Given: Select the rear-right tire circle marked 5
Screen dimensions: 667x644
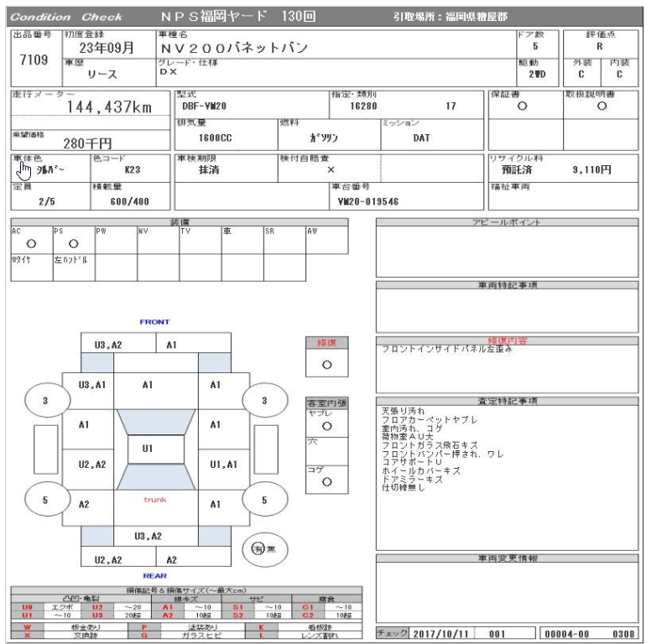Looking at the screenshot, I should coord(264,500).
